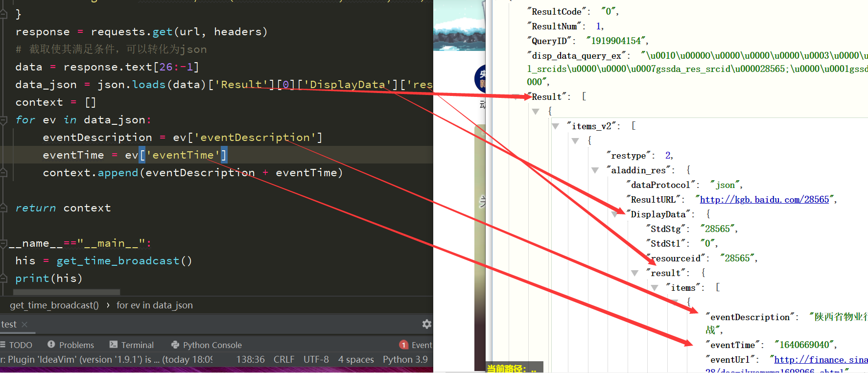Toggle fold marker at return context line
The image size is (868, 373).
3,208
